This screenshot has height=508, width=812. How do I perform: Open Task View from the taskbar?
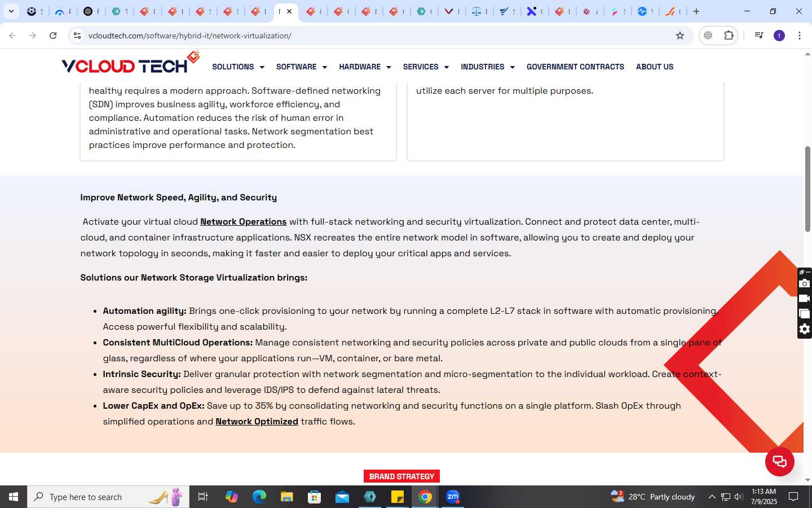point(203,497)
